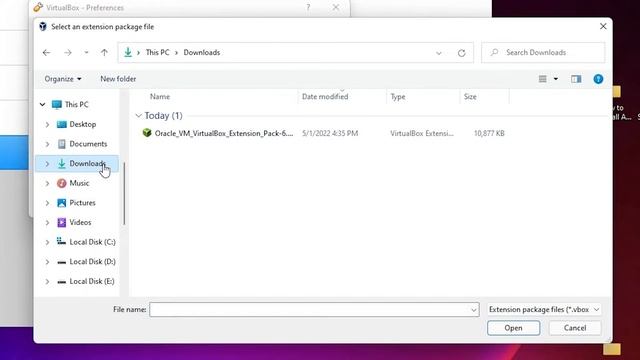Select Desktop folder in sidebar
The image size is (640, 360).
tap(82, 124)
